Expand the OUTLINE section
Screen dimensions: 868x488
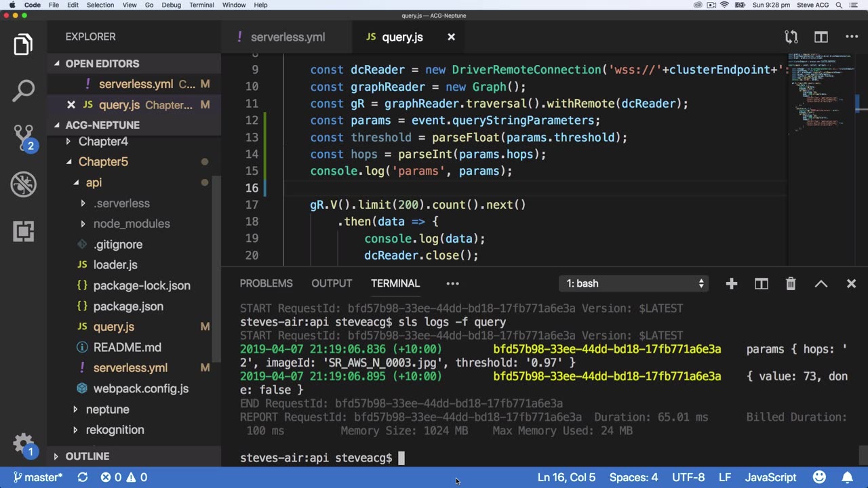(x=87, y=456)
